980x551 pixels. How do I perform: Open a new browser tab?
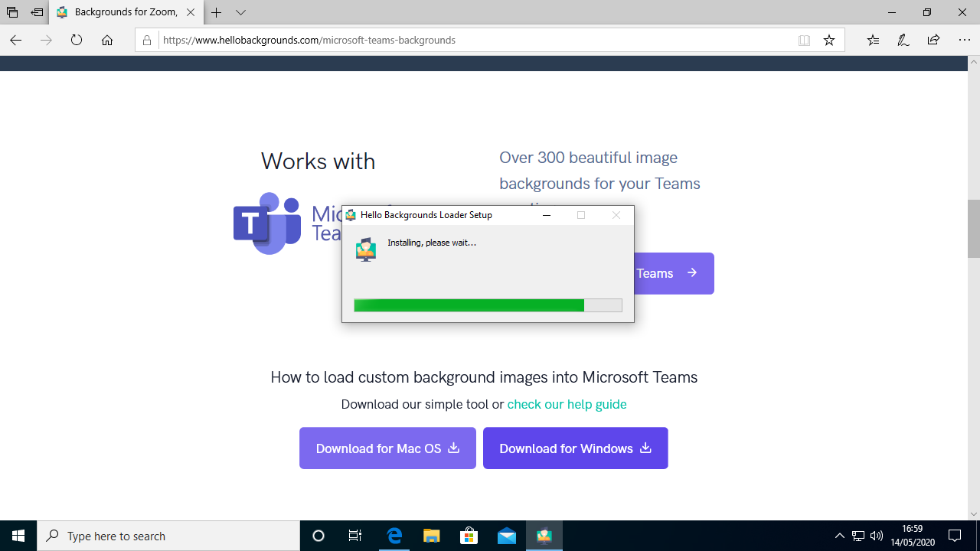217,12
